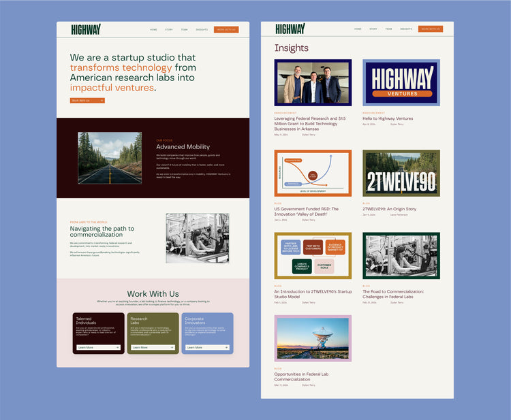
Task: Open the forest highway road photo
Action: [x=110, y=158]
